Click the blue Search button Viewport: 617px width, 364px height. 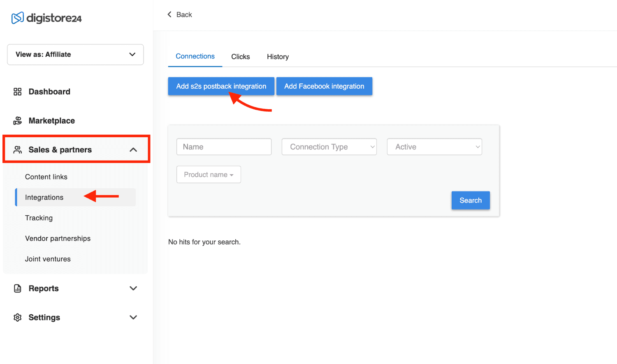click(471, 200)
